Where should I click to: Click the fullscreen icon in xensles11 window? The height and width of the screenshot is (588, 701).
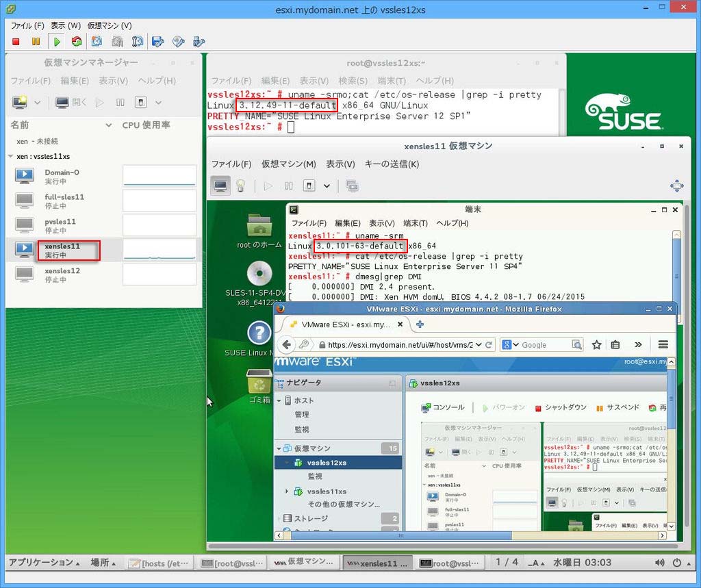pos(677,186)
